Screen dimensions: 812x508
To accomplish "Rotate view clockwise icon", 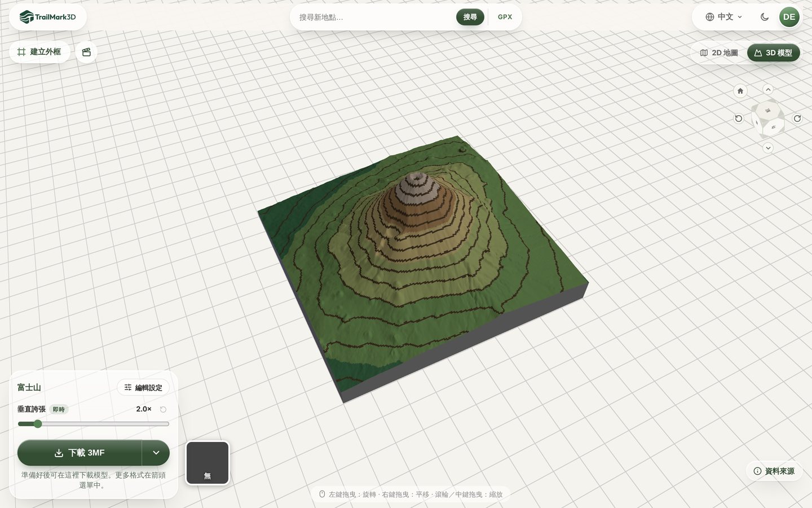I will [x=797, y=119].
